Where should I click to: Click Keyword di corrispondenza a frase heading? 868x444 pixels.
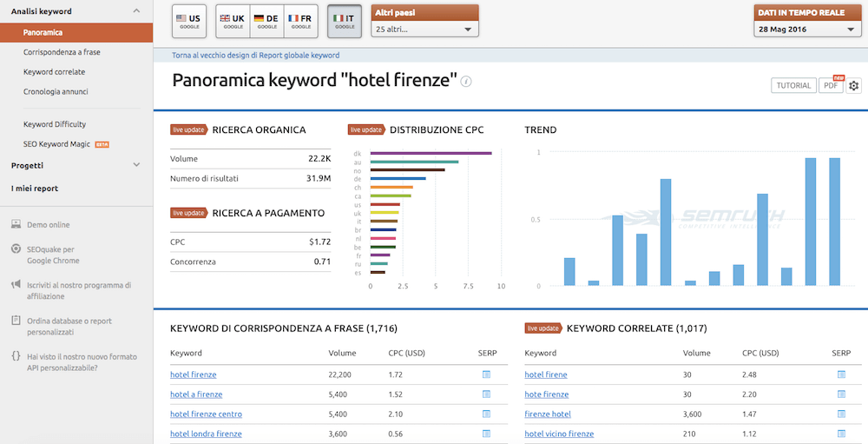(284, 328)
